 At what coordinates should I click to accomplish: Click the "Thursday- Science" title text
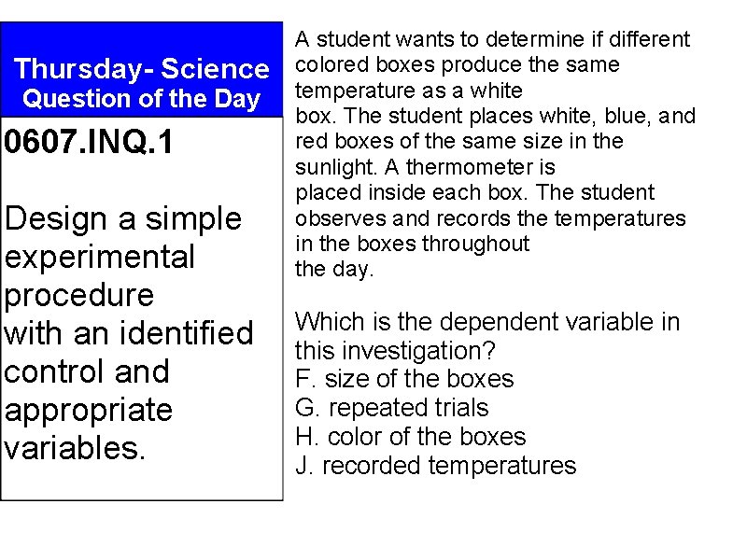pyautogui.click(x=142, y=69)
